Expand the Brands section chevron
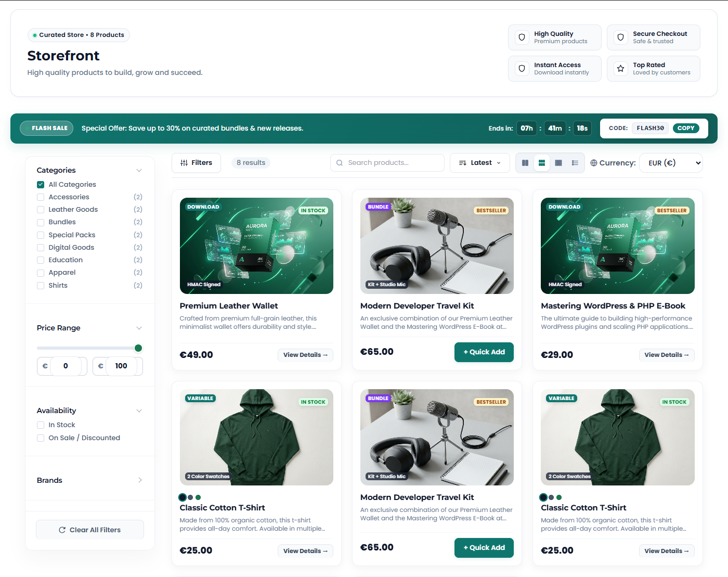The height and width of the screenshot is (577, 728). pos(140,480)
